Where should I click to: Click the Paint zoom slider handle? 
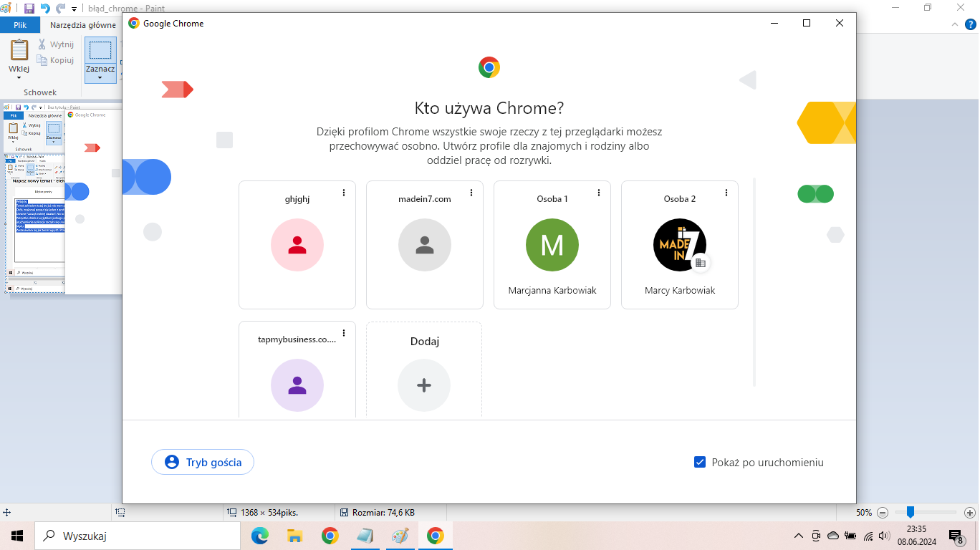click(x=910, y=512)
